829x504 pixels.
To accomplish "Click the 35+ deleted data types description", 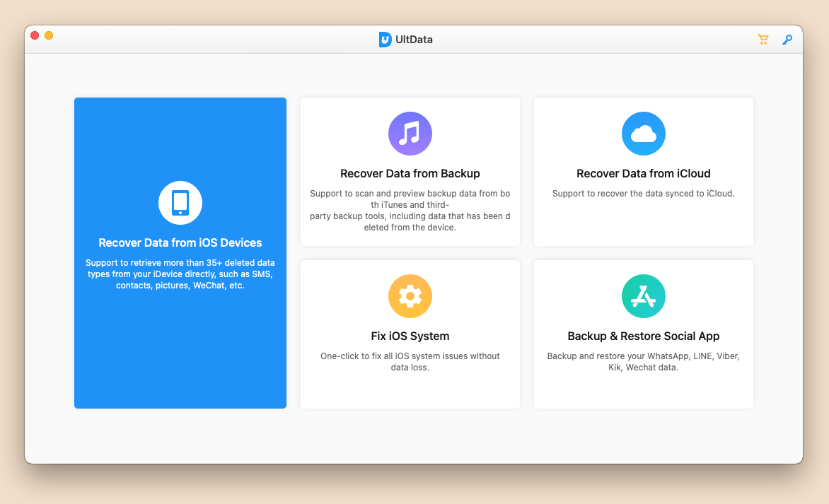I will point(180,274).
